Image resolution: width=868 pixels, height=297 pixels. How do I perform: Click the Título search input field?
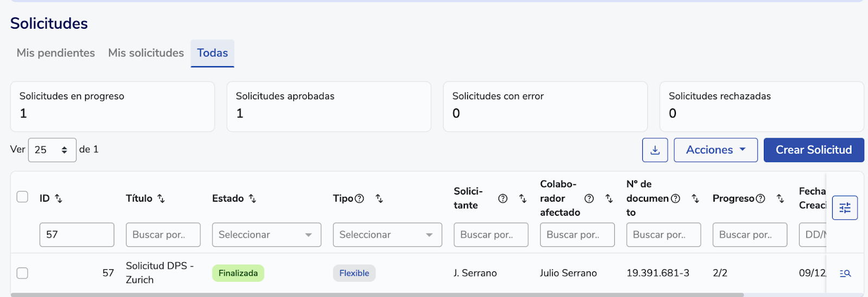(x=163, y=235)
